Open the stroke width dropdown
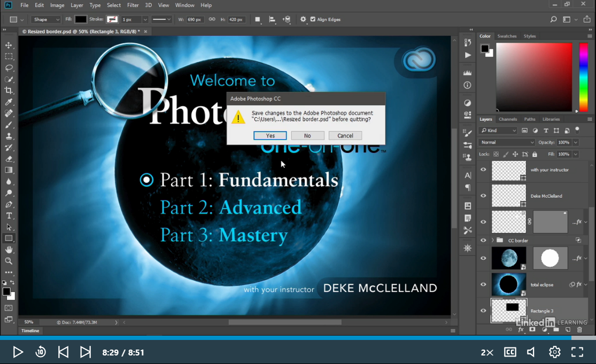The width and height of the screenshot is (596, 364). 145,19
